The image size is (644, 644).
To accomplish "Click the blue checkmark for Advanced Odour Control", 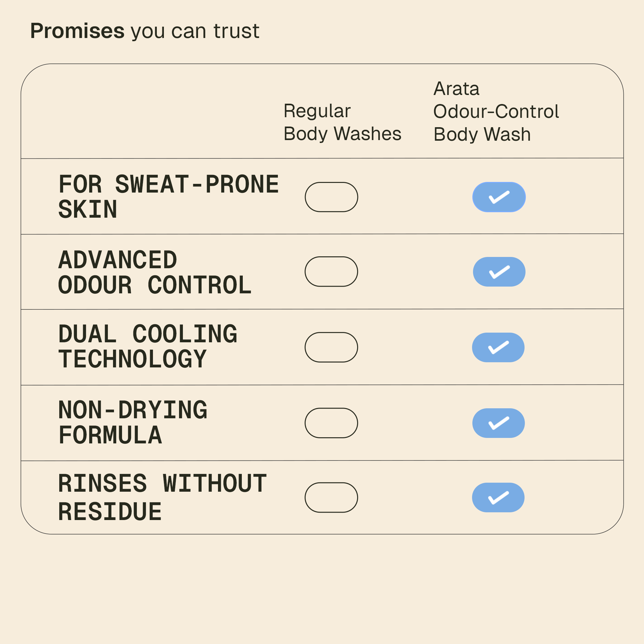I will (499, 272).
